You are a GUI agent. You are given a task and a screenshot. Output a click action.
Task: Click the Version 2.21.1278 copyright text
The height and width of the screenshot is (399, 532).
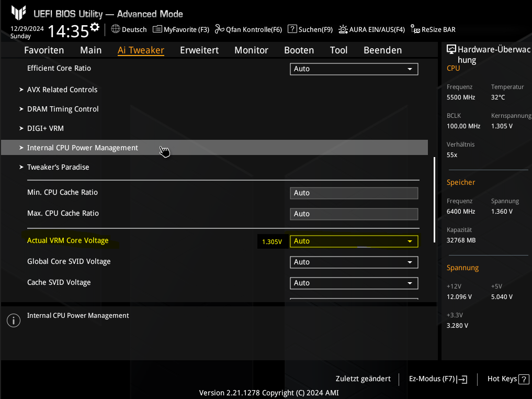tap(269, 393)
